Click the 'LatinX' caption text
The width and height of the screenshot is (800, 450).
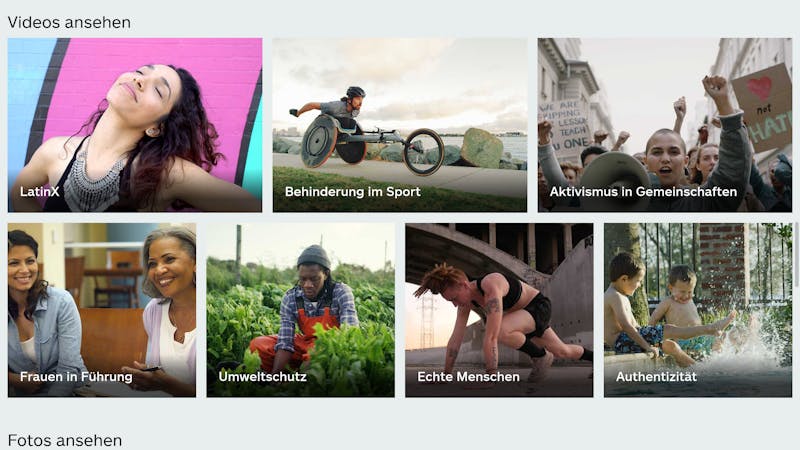(x=40, y=192)
